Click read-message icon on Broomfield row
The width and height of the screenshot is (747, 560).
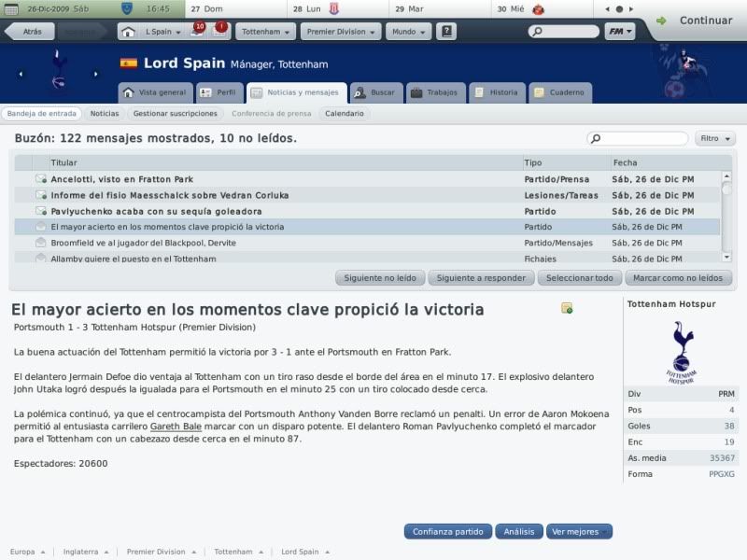click(x=41, y=243)
